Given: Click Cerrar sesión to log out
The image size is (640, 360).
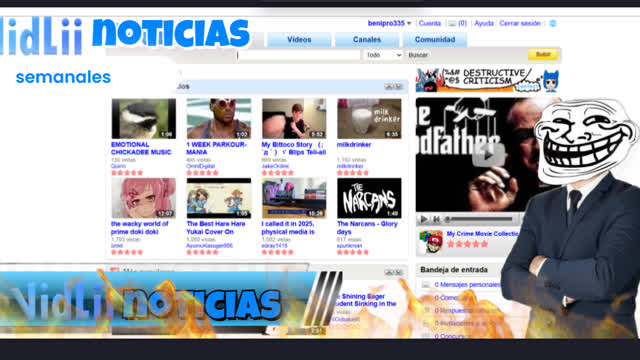Looking at the screenshot, I should click(x=520, y=23).
